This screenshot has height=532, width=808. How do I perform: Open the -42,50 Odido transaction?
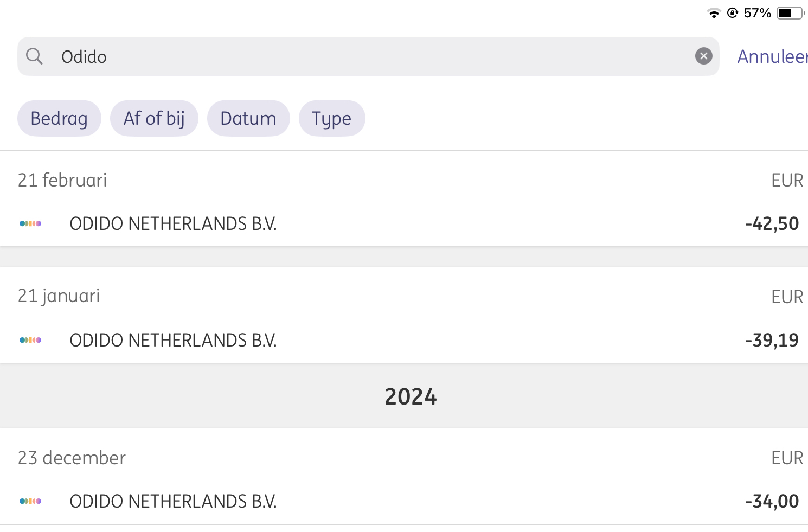tap(404, 223)
